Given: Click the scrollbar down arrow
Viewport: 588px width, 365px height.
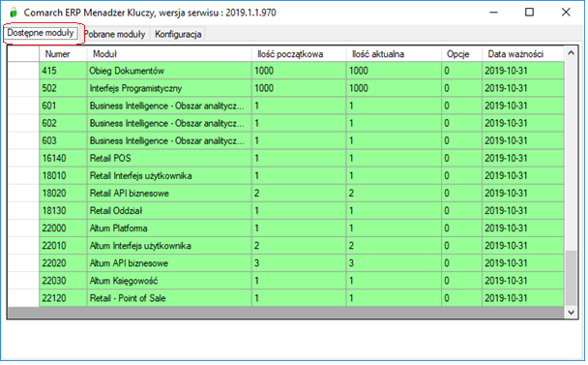Looking at the screenshot, I should coord(571,313).
